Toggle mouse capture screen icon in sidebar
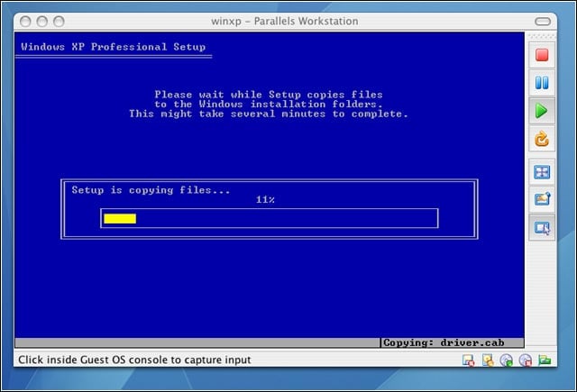The image size is (577, 392). point(542,228)
